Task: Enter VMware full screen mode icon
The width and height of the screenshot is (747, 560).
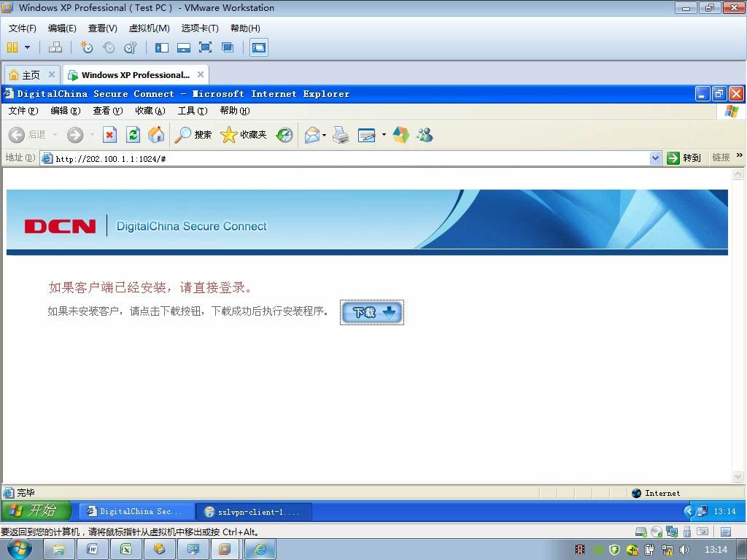Action: pos(205,47)
